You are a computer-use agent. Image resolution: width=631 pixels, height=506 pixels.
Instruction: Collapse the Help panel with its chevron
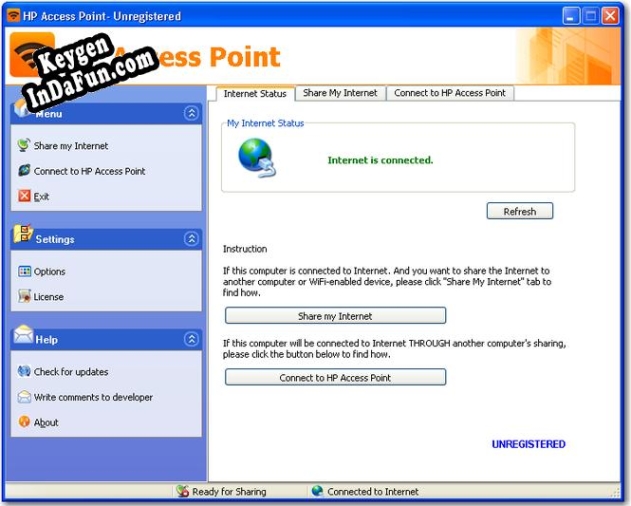(192, 339)
